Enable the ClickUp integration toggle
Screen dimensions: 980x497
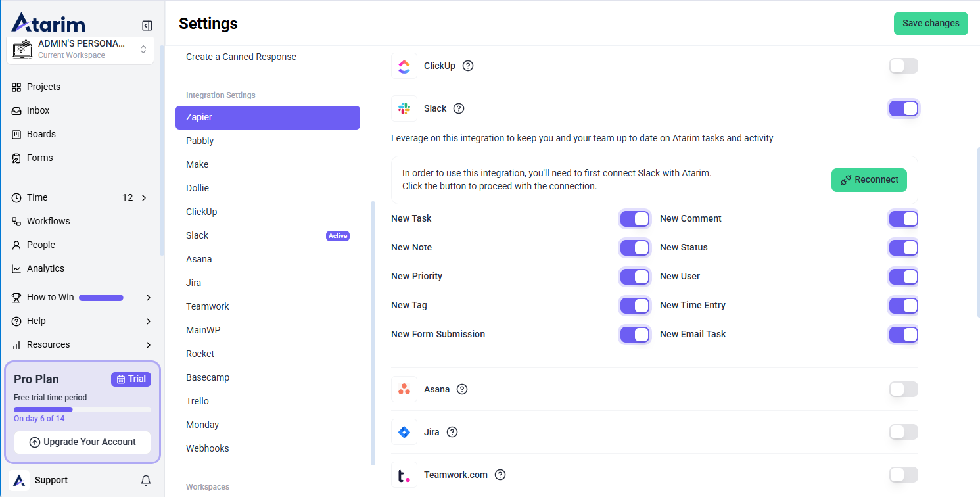pyautogui.click(x=904, y=66)
